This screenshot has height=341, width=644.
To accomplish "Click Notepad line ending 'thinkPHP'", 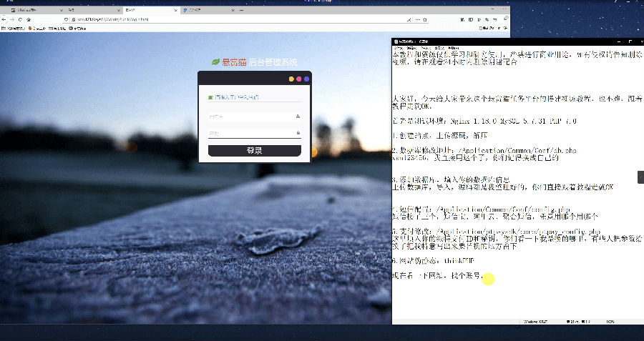I will (x=434, y=261).
